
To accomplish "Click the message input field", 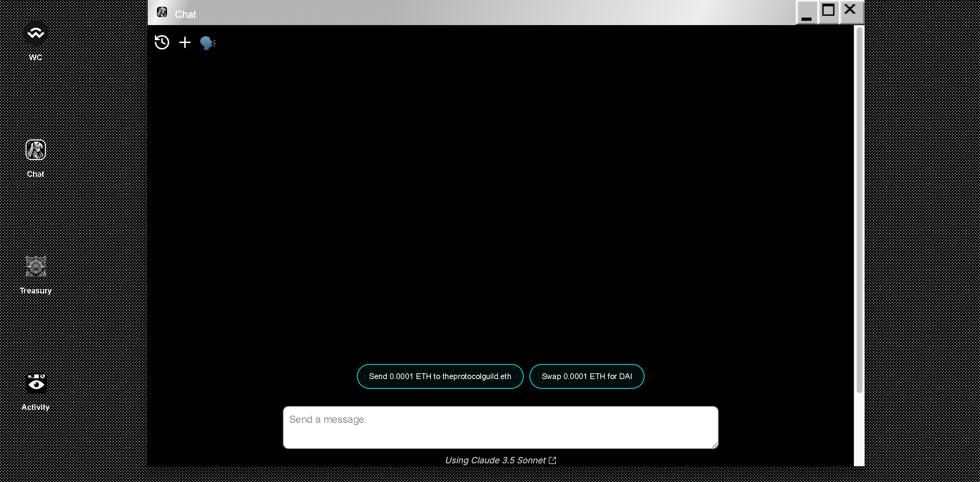I will (x=500, y=427).
